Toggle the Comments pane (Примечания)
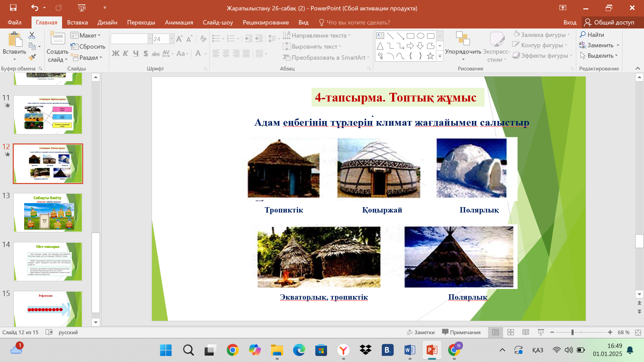This screenshot has height=362, width=644. click(461, 332)
